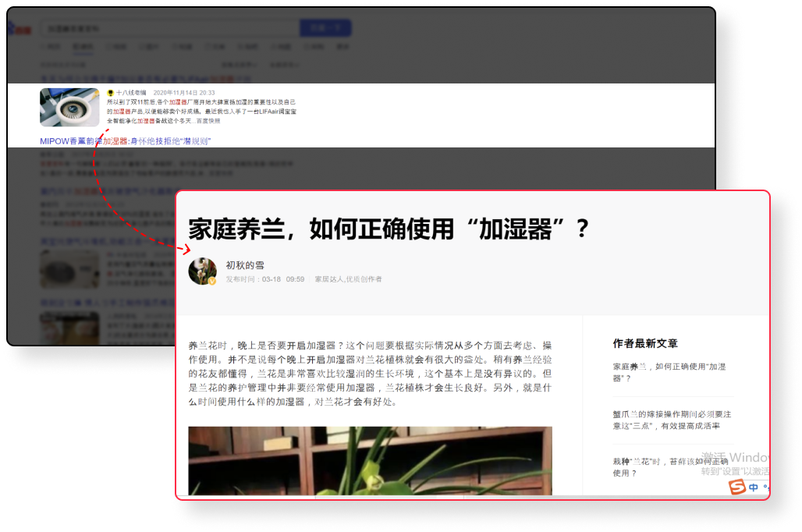The width and height of the screenshot is (802, 532).
Task: Click the 十八线老编 author icon
Action: [x=110, y=93]
